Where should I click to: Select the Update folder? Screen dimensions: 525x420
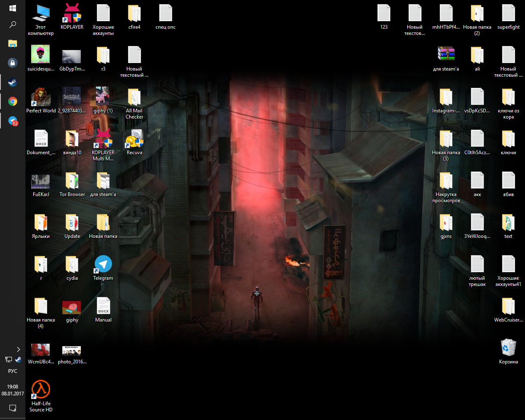click(72, 226)
